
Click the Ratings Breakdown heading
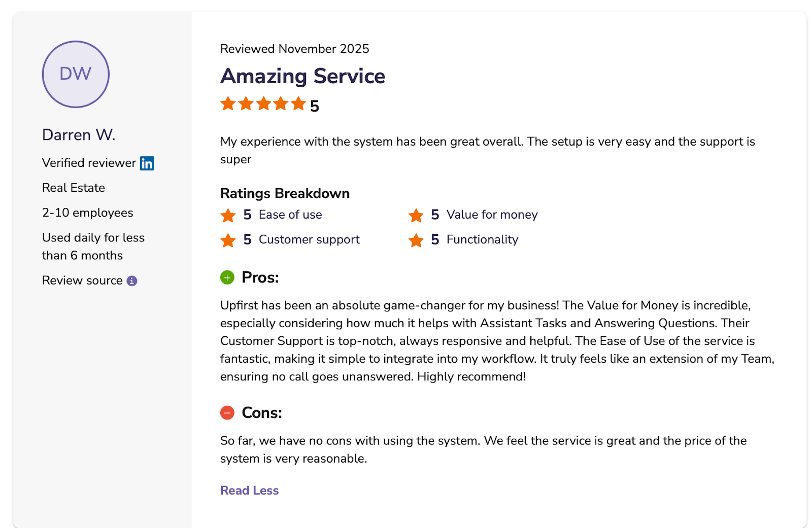click(285, 193)
